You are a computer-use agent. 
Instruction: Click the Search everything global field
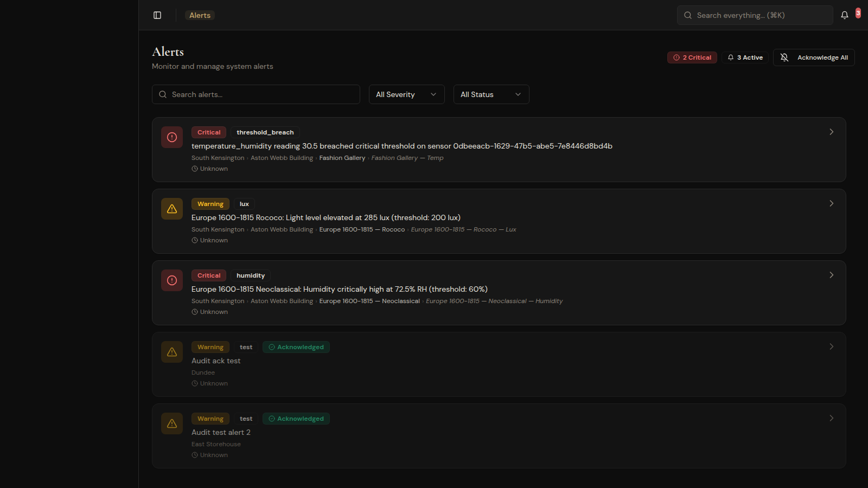click(x=755, y=15)
